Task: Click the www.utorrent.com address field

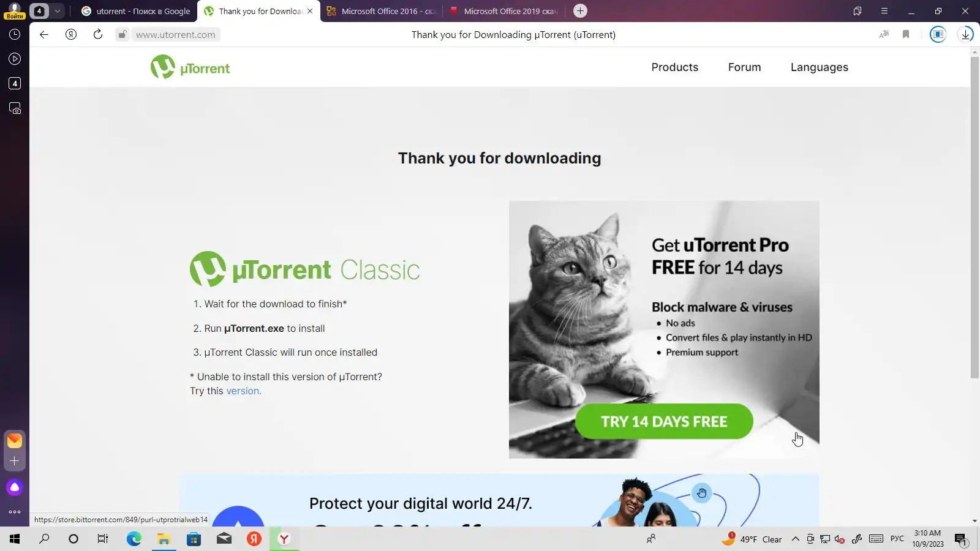Action: pos(175,35)
